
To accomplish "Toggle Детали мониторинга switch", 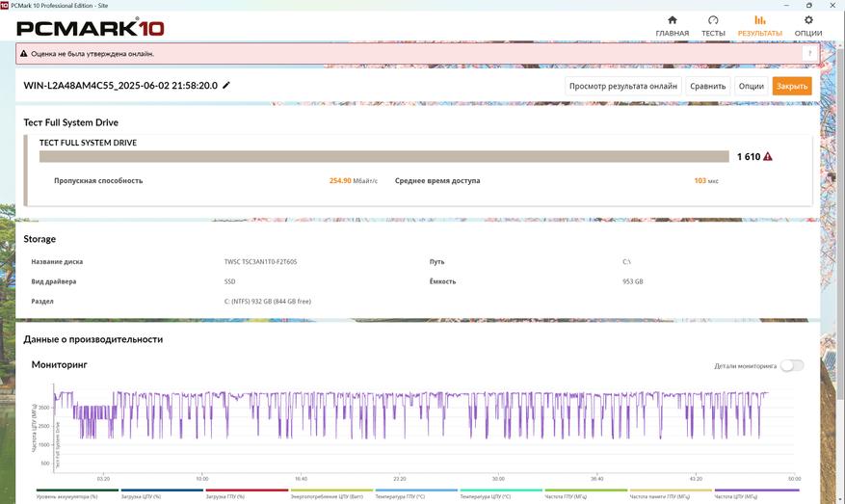I will coord(792,365).
